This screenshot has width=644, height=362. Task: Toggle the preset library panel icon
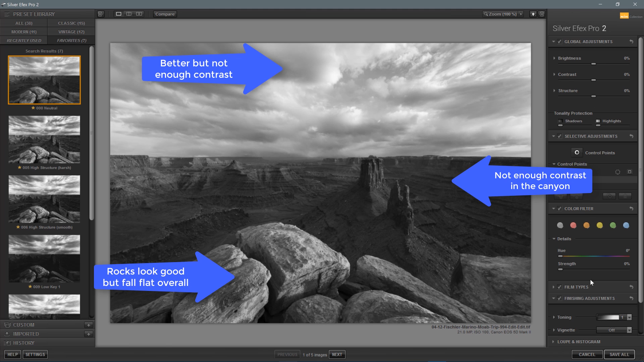[101, 14]
